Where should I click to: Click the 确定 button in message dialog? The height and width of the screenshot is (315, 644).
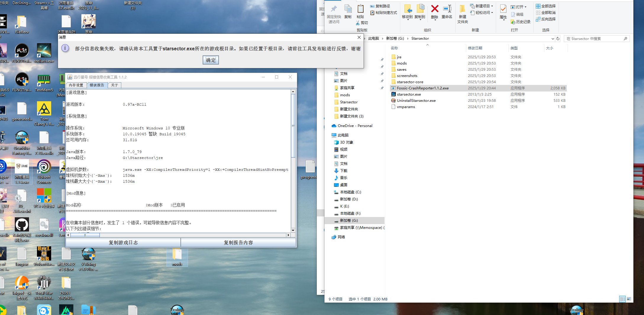point(211,60)
